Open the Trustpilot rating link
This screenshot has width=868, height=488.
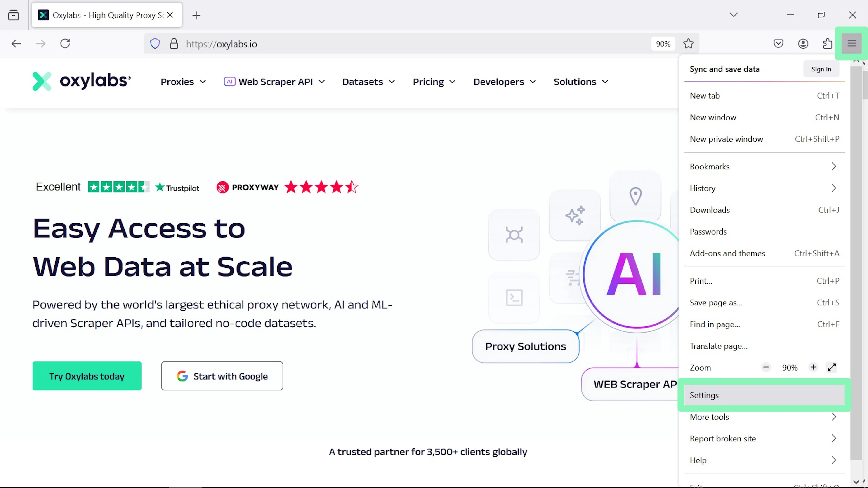[117, 187]
